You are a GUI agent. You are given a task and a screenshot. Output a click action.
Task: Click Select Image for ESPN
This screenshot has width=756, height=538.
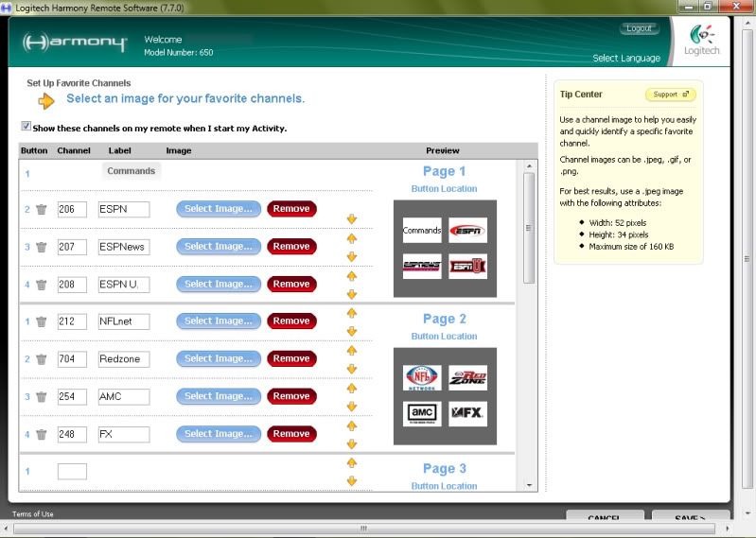[219, 209]
